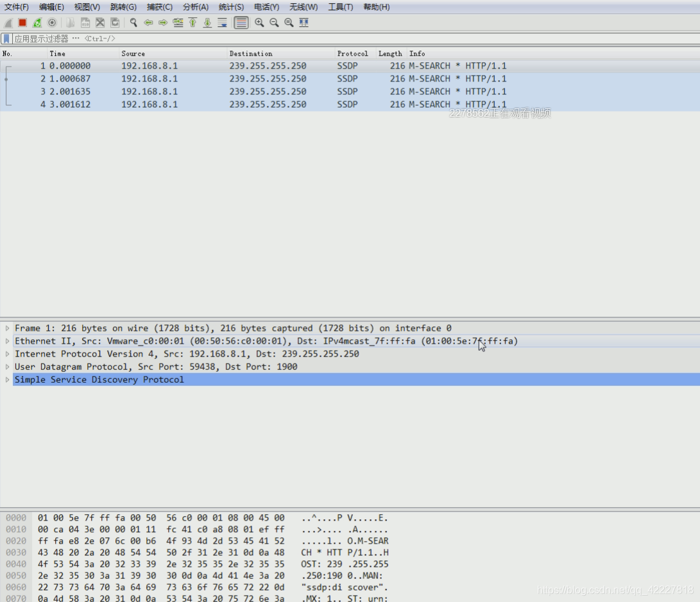Screen dimensions: 700x602
Task: Expand the Simple Service Discovery Protocol row
Action: point(7,380)
